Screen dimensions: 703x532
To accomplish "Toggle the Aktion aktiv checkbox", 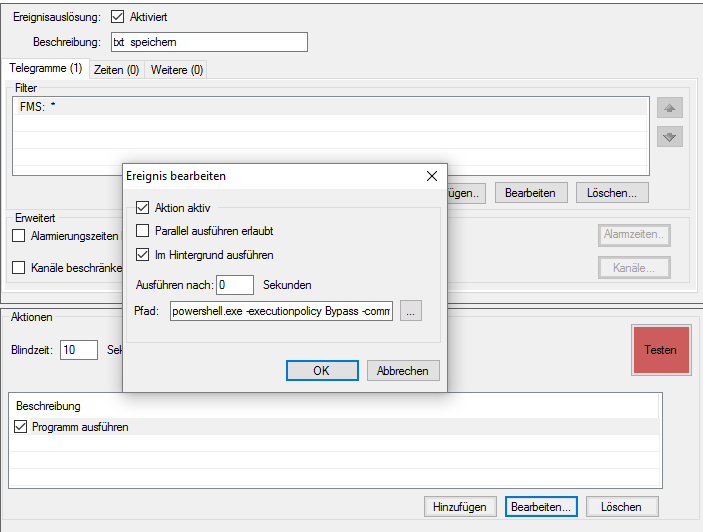I will (142, 208).
